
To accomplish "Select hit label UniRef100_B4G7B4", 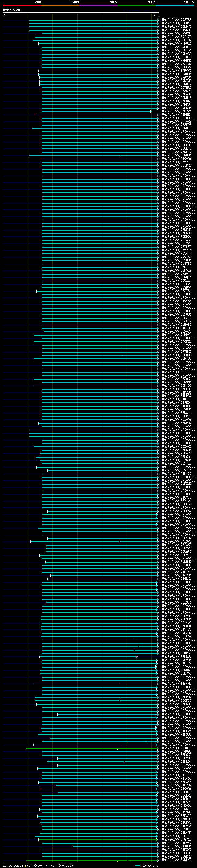I will 176,785.
